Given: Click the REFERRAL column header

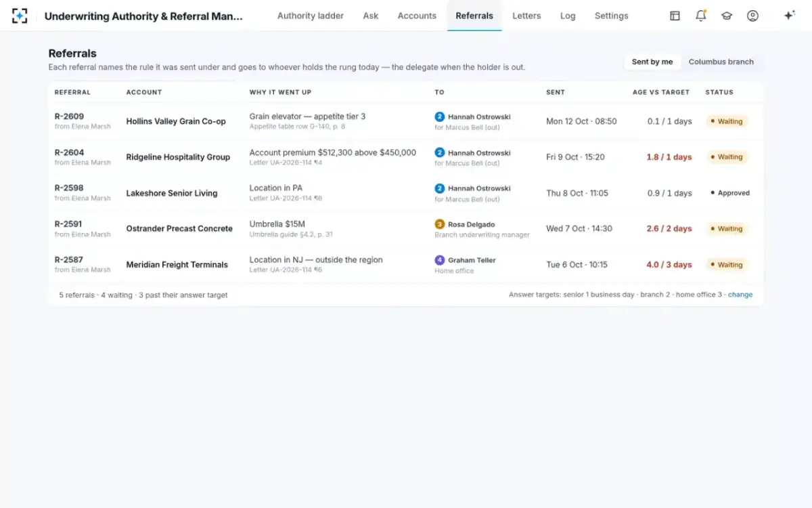Looking at the screenshot, I should click(72, 92).
